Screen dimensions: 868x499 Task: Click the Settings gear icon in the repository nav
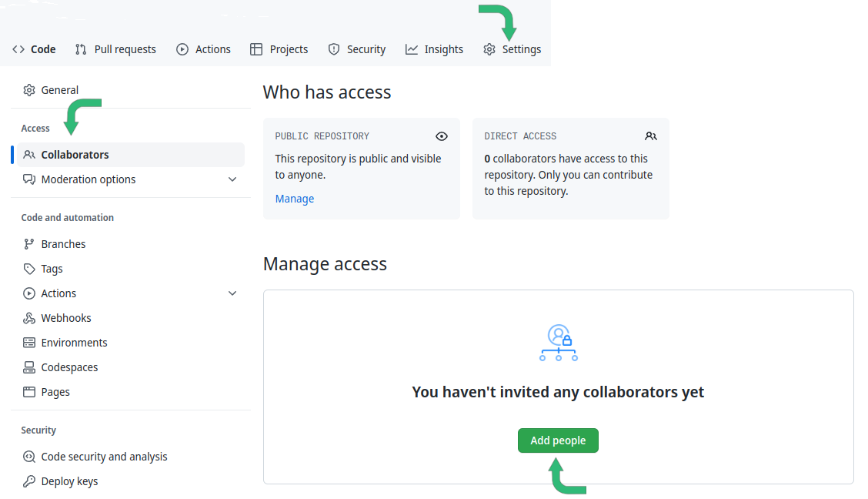click(x=489, y=49)
